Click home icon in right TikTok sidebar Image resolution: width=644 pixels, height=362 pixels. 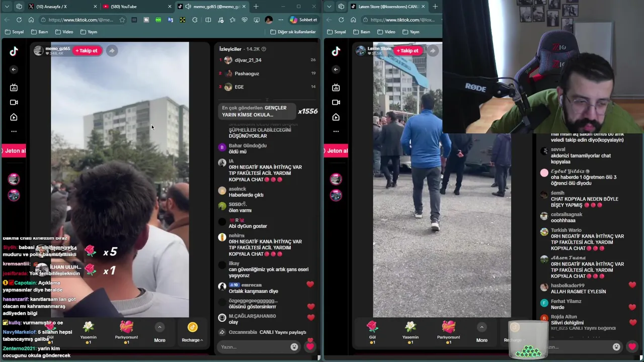336,117
